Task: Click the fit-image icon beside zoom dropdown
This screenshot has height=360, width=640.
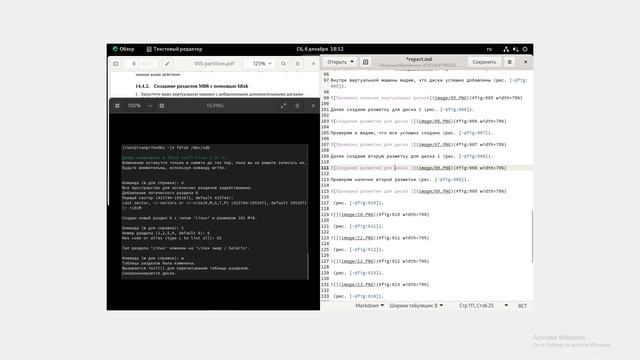Action: (x=162, y=106)
